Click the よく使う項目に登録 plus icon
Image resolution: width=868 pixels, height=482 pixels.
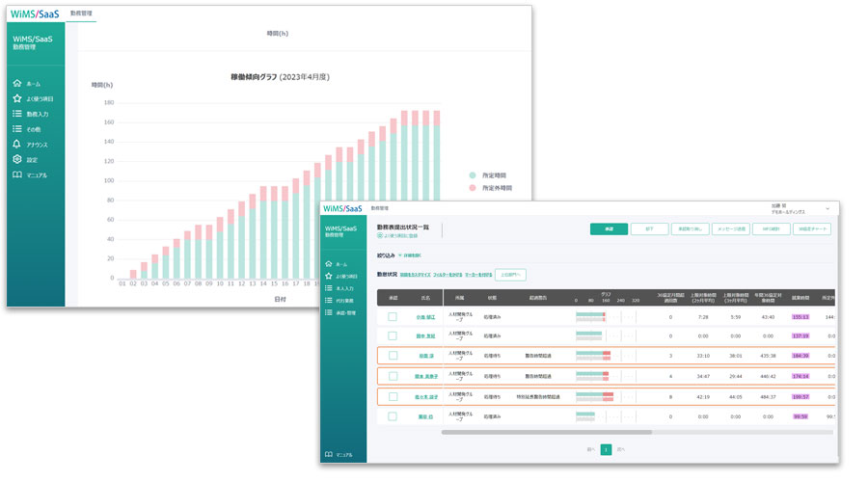(x=380, y=236)
